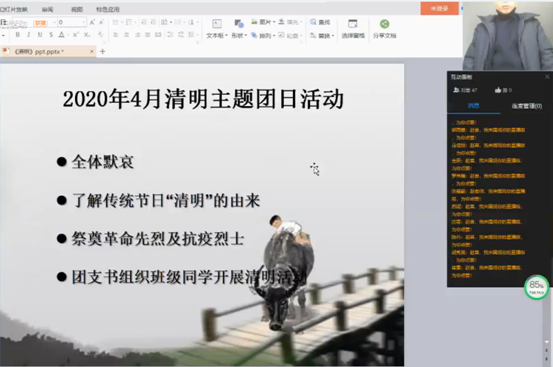The height and width of the screenshot is (367, 553).
Task: Click the slide title 2020年4月清明主题团日活动
Action: click(203, 99)
